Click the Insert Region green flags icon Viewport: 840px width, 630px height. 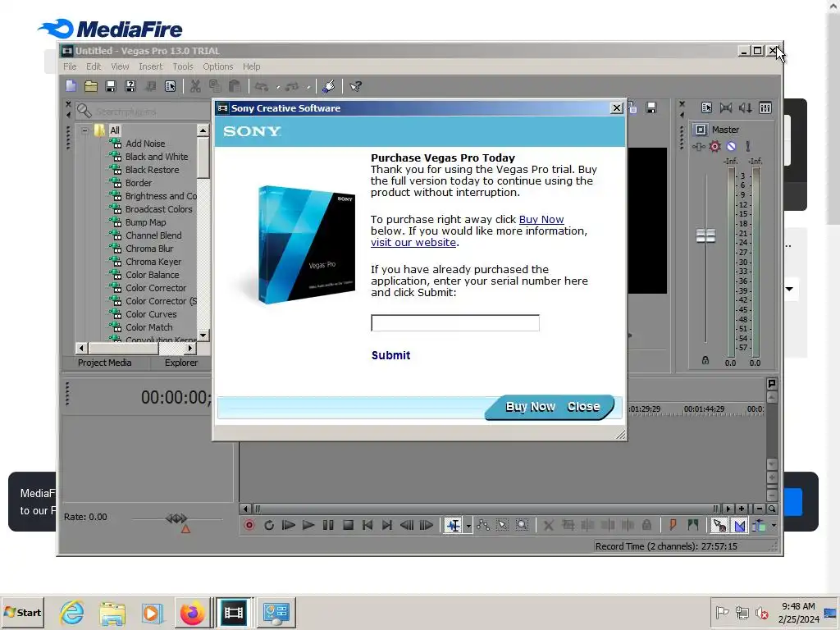[692, 526]
